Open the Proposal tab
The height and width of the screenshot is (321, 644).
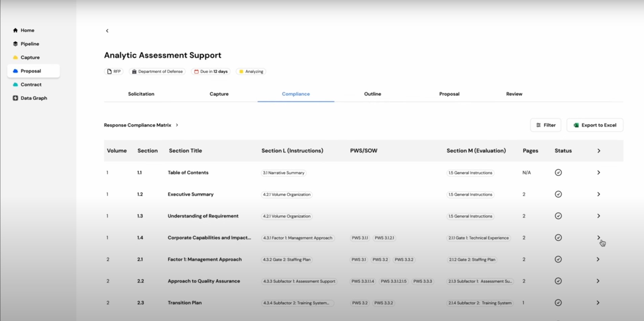coord(449,94)
